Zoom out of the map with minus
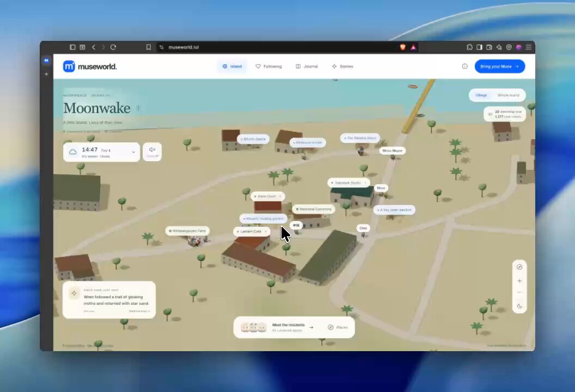The image size is (575, 392). coord(519,292)
